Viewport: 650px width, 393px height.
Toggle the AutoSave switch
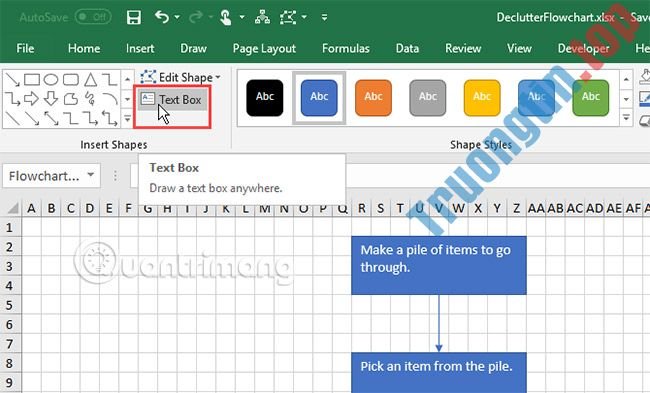[x=93, y=17]
